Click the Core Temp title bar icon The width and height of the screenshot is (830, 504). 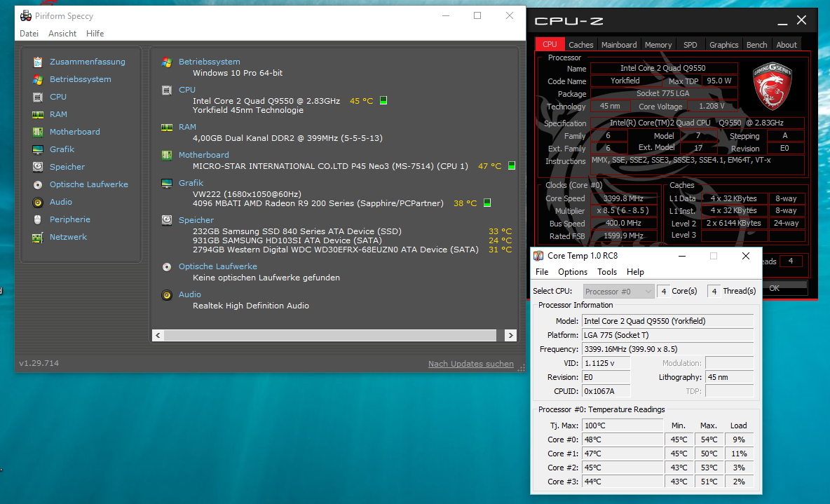pos(538,256)
